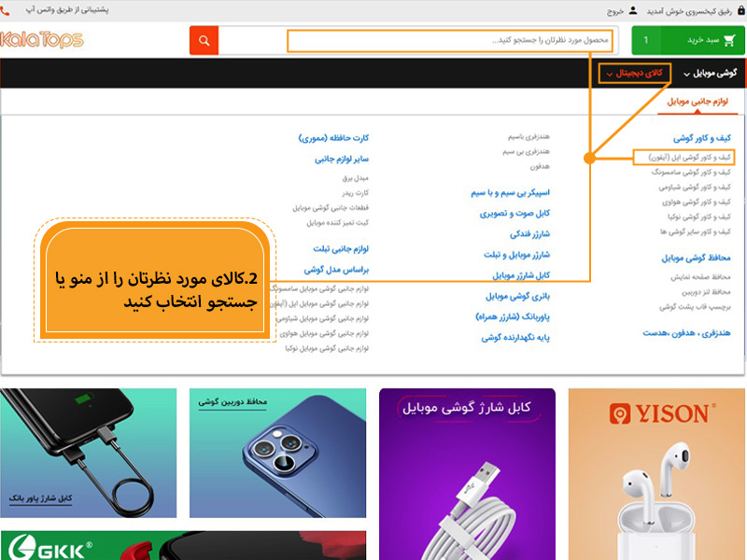
Task: Open کیف و کاور گوشی اپل (آیفون)
Action: coord(684,157)
